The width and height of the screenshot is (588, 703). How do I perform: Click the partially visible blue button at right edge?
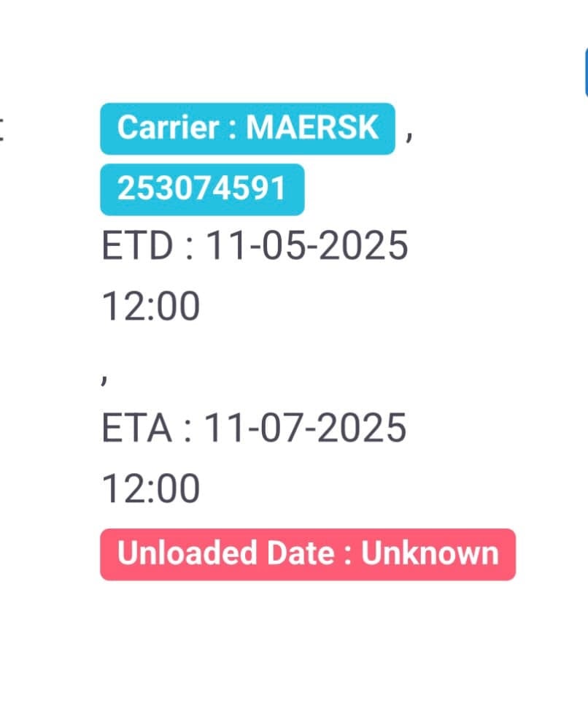587,72
